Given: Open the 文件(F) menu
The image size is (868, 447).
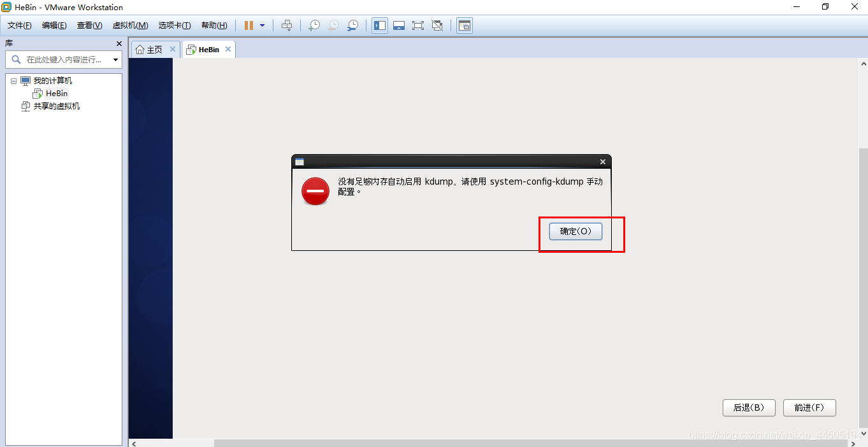Looking at the screenshot, I should tap(20, 25).
